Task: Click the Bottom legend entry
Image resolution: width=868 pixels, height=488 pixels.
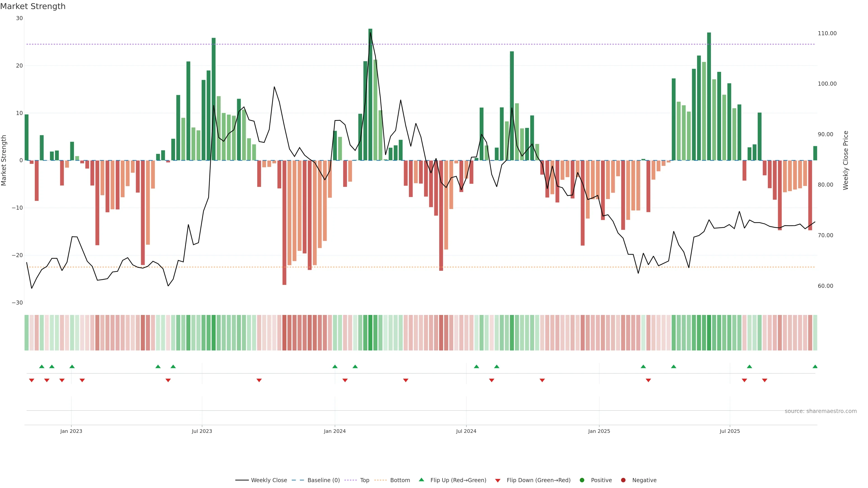Action: (400, 480)
